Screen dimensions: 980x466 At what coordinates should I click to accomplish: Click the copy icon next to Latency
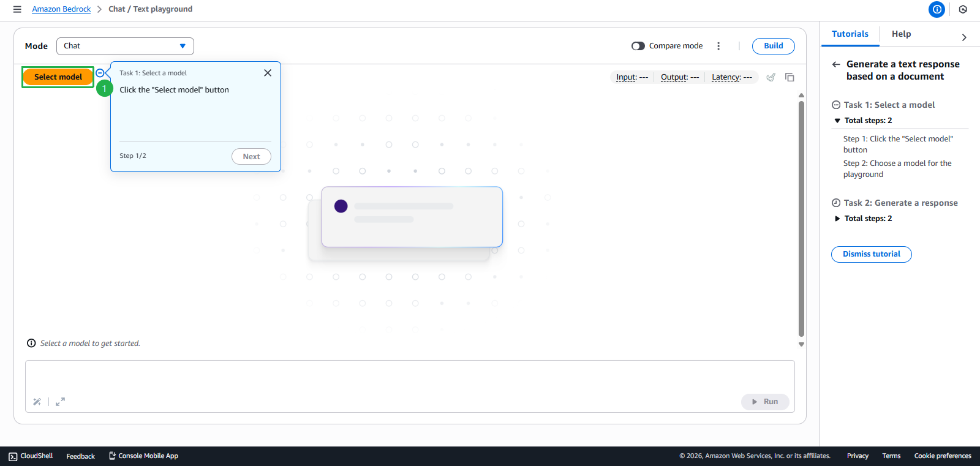click(790, 77)
